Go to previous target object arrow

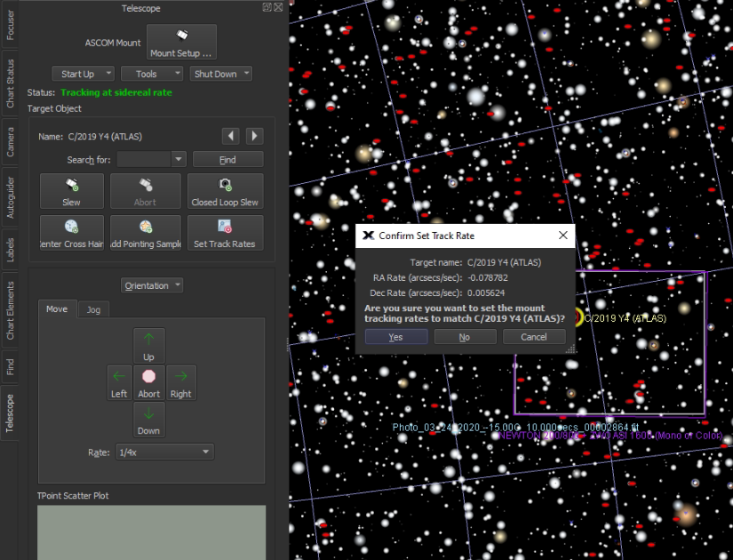pyautogui.click(x=230, y=136)
